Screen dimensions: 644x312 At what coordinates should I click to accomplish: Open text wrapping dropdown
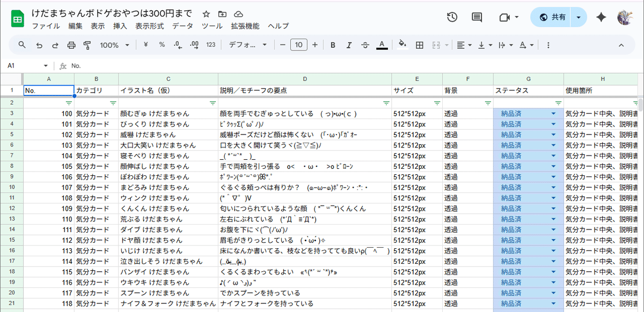tap(506, 45)
